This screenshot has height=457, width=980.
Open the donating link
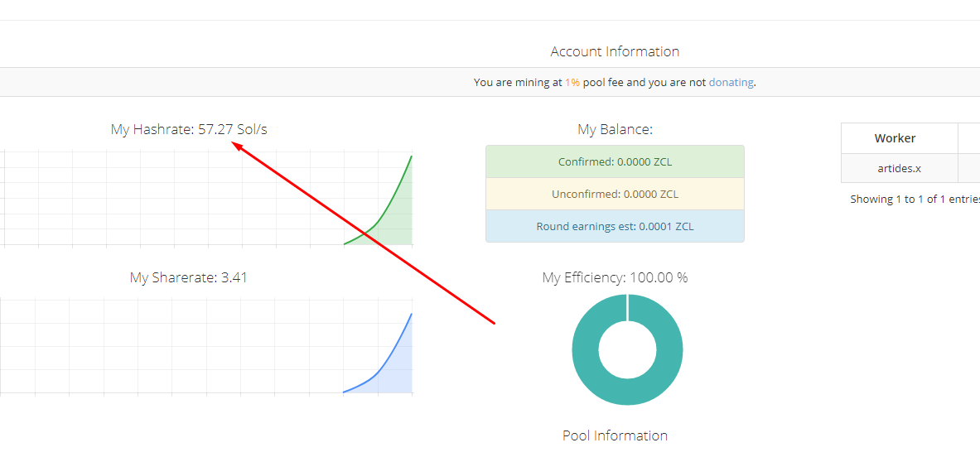731,83
